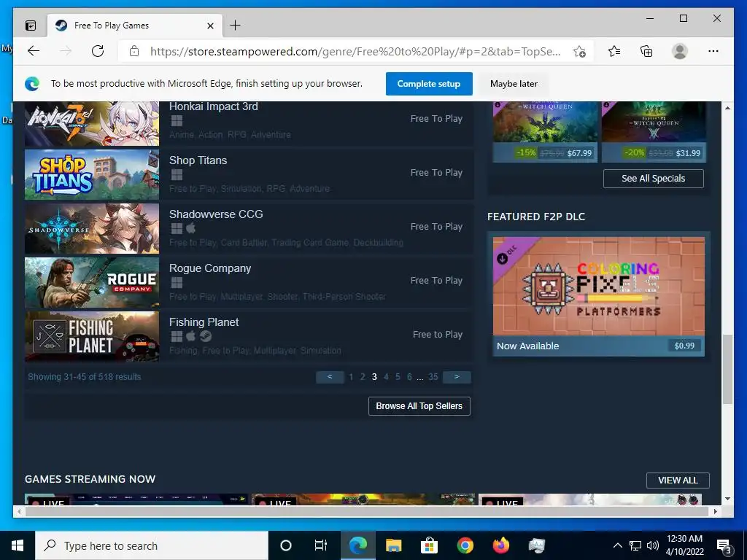Go to results page 4
Viewport: 747px width, 560px height.
pyautogui.click(x=386, y=377)
